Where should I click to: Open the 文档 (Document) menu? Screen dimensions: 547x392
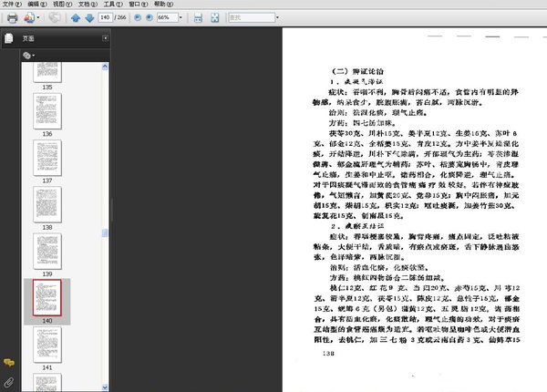point(88,4)
